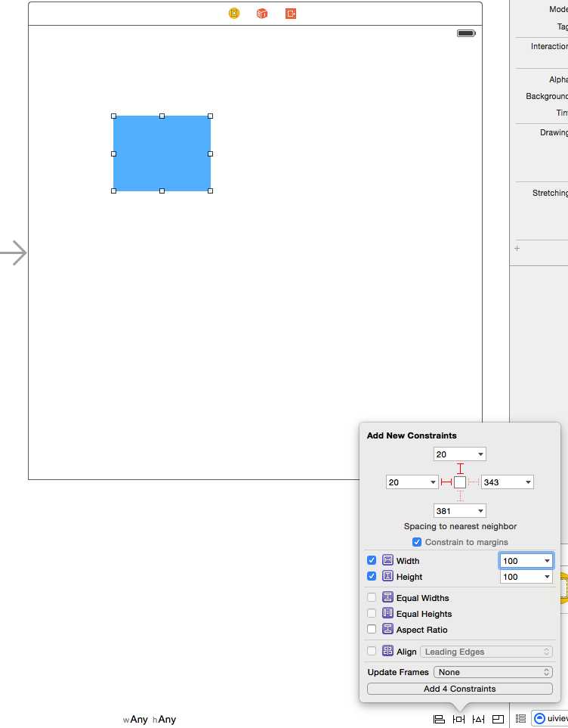Open the top spacing dropdown arrow (20)
This screenshot has width=568, height=728.
coord(480,454)
